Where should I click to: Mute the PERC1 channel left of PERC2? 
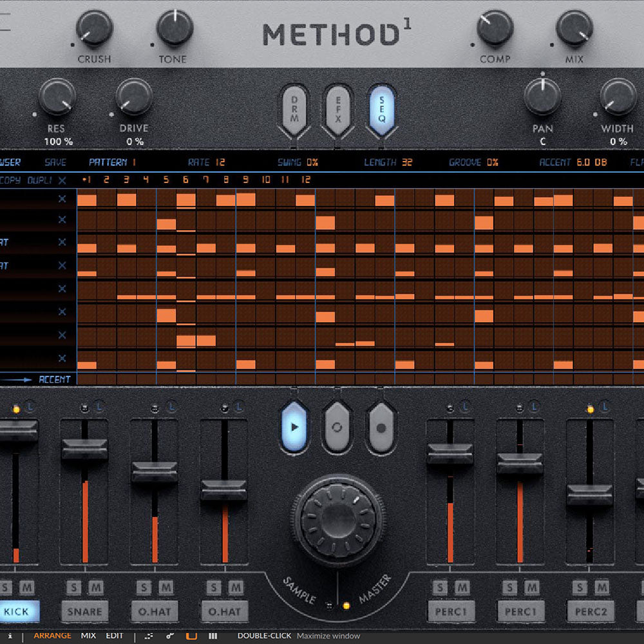(x=532, y=587)
